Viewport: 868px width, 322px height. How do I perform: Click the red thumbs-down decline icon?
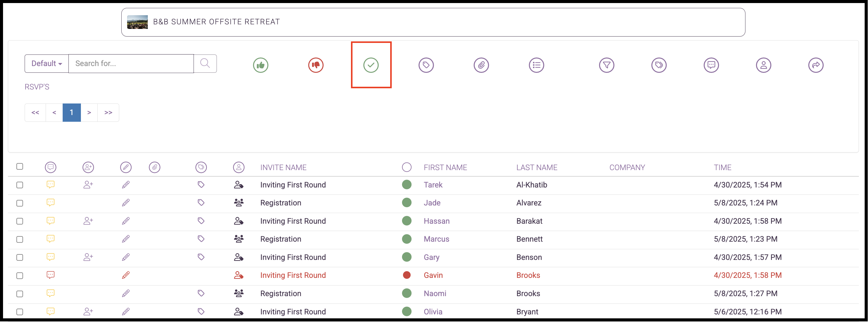(x=316, y=65)
